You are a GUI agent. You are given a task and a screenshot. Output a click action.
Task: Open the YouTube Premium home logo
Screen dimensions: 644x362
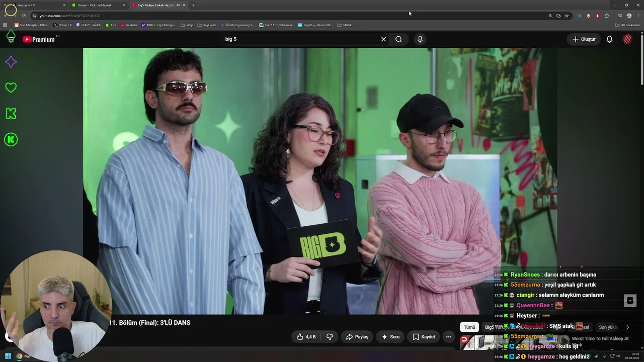39,39
